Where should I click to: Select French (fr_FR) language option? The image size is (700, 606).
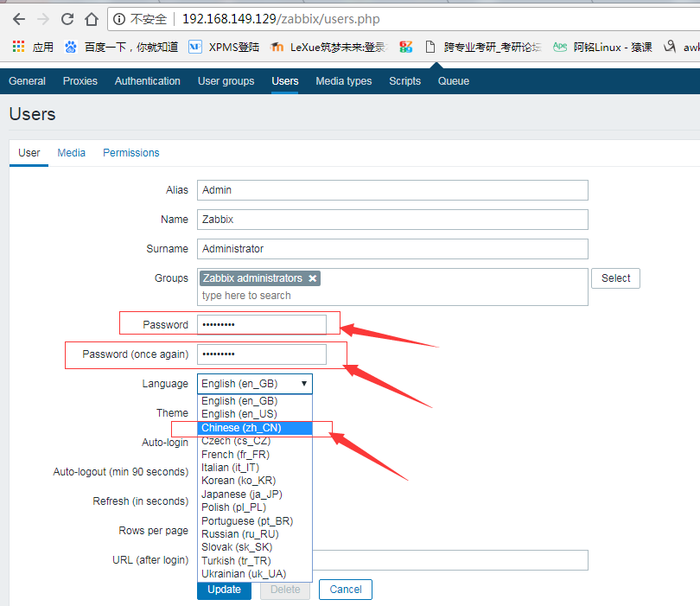pos(254,455)
